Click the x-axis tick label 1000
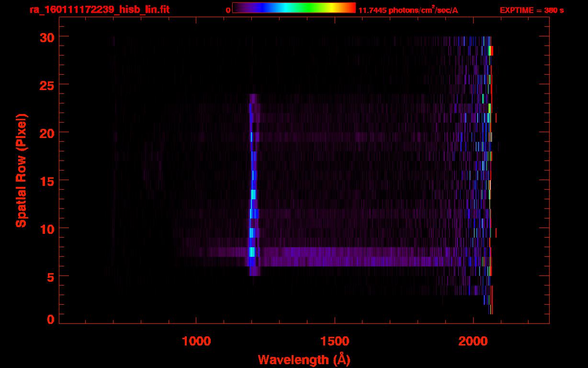Image resolution: width=588 pixels, height=368 pixels. pyautogui.click(x=196, y=341)
